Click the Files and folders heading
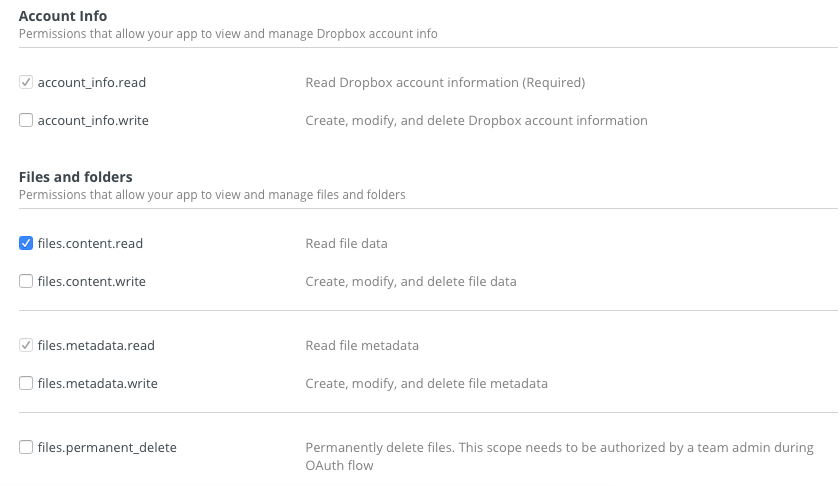The width and height of the screenshot is (840, 486). pyautogui.click(x=76, y=177)
